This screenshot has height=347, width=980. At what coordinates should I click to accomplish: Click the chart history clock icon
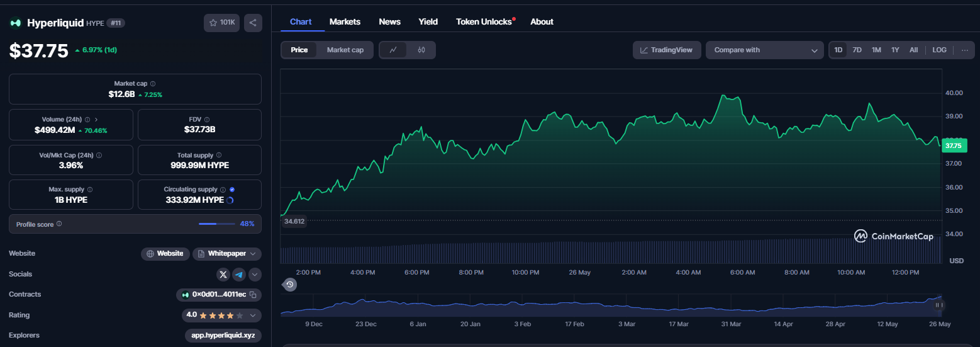tap(290, 285)
